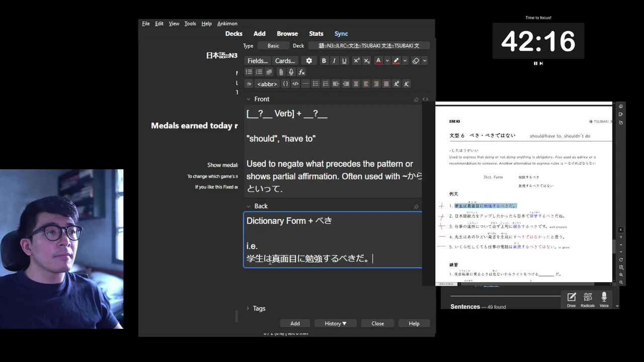Click into the Front field text
Screen dimensions: 644x362
click(333, 151)
